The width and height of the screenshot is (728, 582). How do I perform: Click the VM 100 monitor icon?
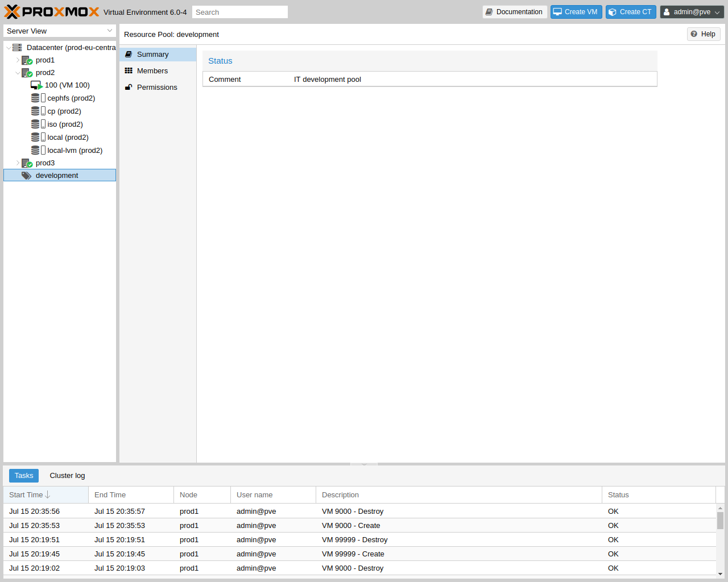pyautogui.click(x=36, y=85)
